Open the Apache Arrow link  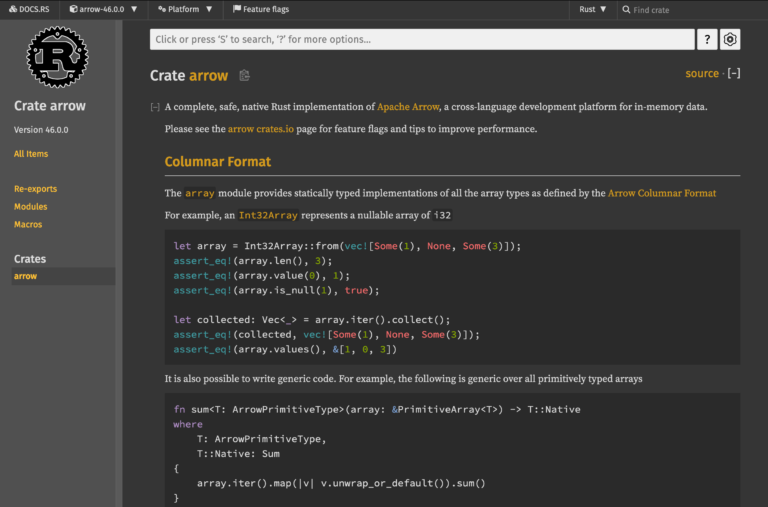pyautogui.click(x=408, y=107)
